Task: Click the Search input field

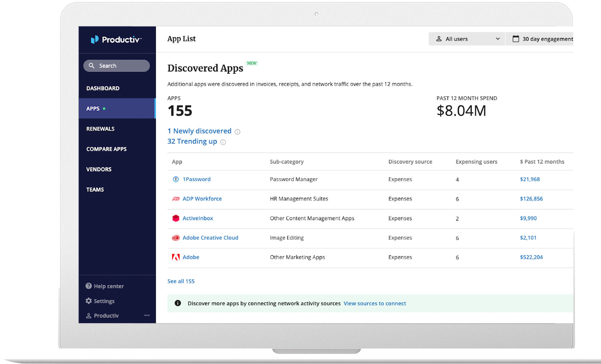Action: (117, 66)
